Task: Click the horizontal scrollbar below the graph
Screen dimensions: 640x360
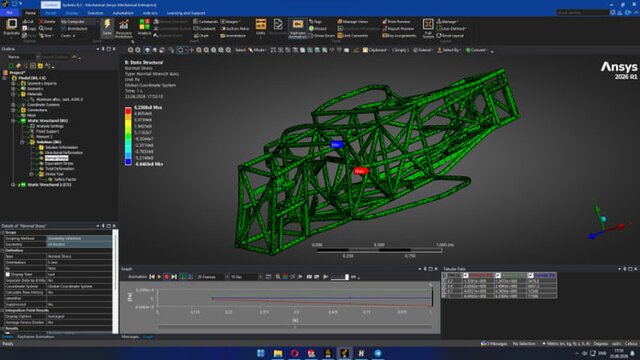Action: tap(295, 327)
